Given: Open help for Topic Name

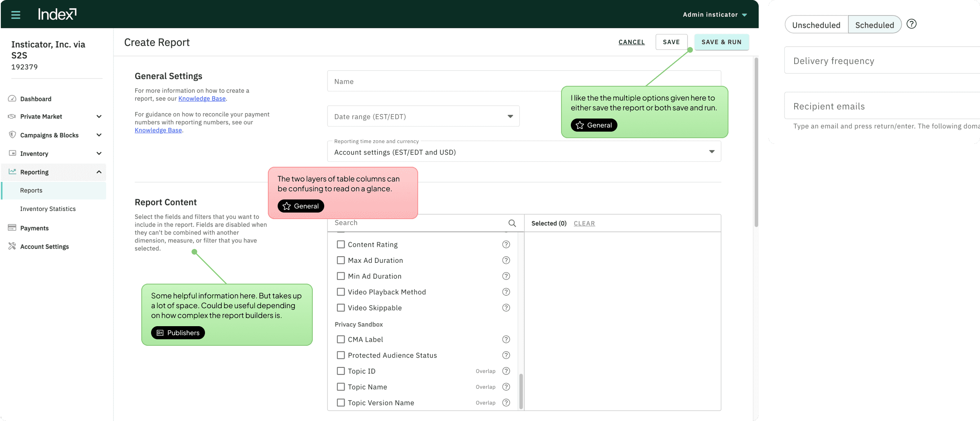Looking at the screenshot, I should click(x=506, y=387).
